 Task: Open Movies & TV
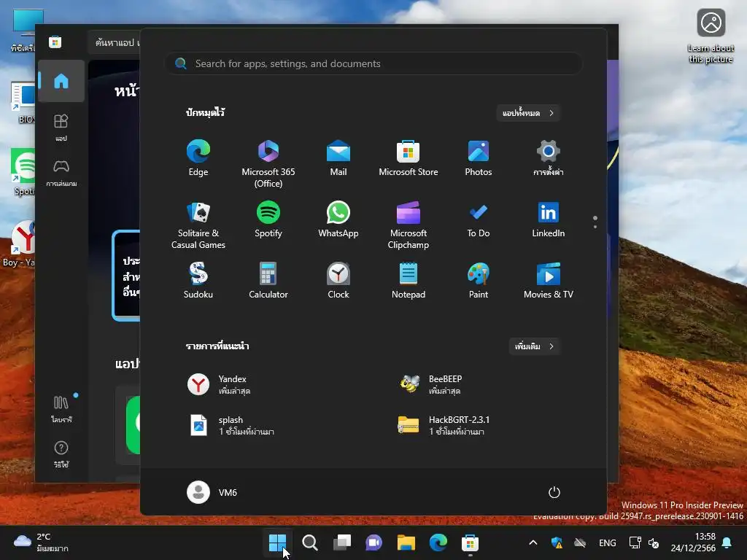549,281
